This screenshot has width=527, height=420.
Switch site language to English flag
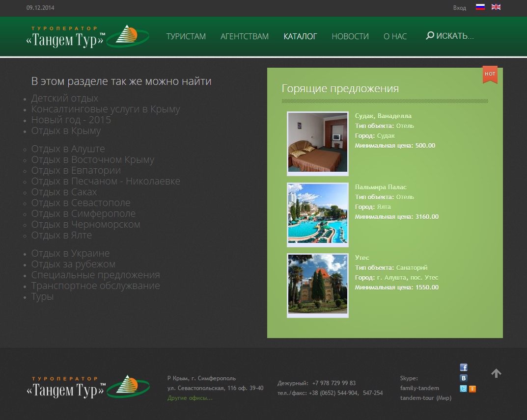tap(496, 7)
